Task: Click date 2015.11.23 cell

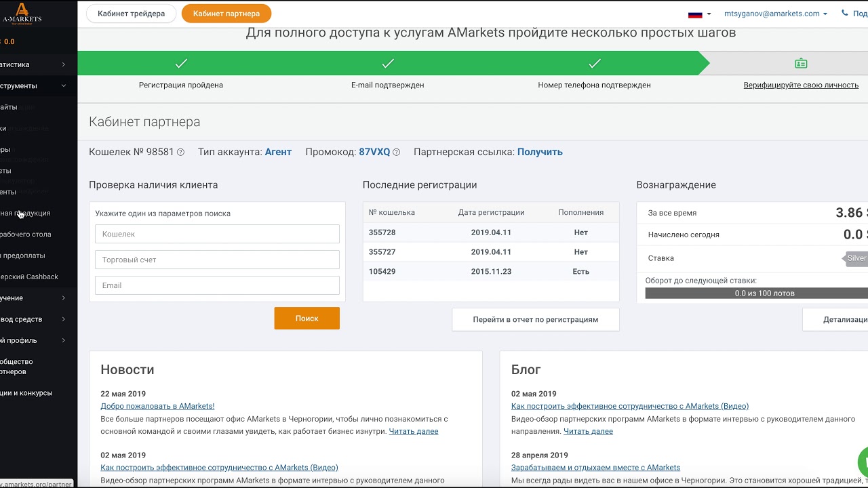Action: pos(491,271)
